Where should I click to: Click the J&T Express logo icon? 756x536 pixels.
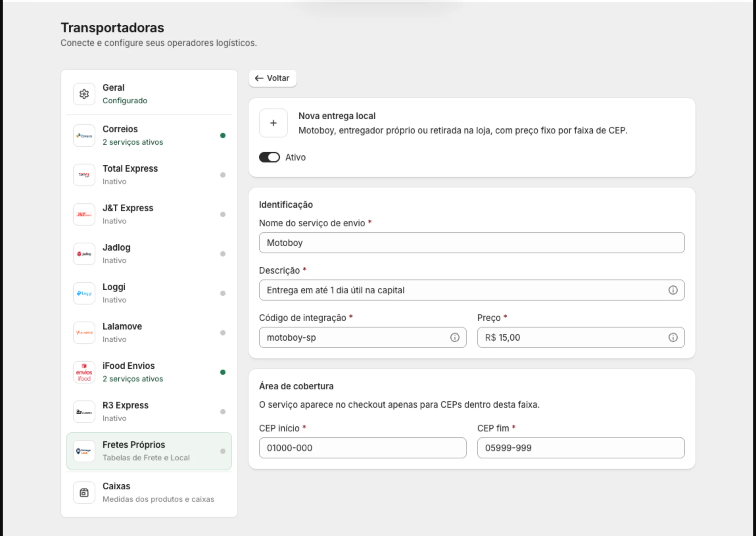(84, 214)
